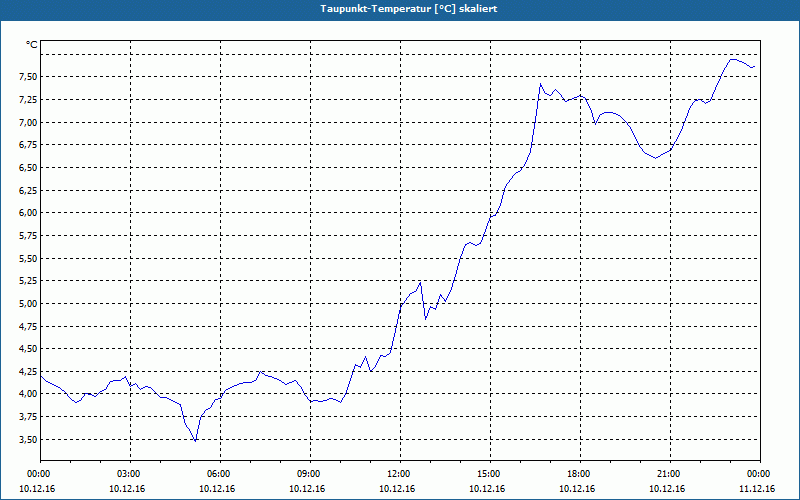Screen dimensions: 800x500
Task: Click the 00:00 time label above 10.12.16
Action: point(37,474)
